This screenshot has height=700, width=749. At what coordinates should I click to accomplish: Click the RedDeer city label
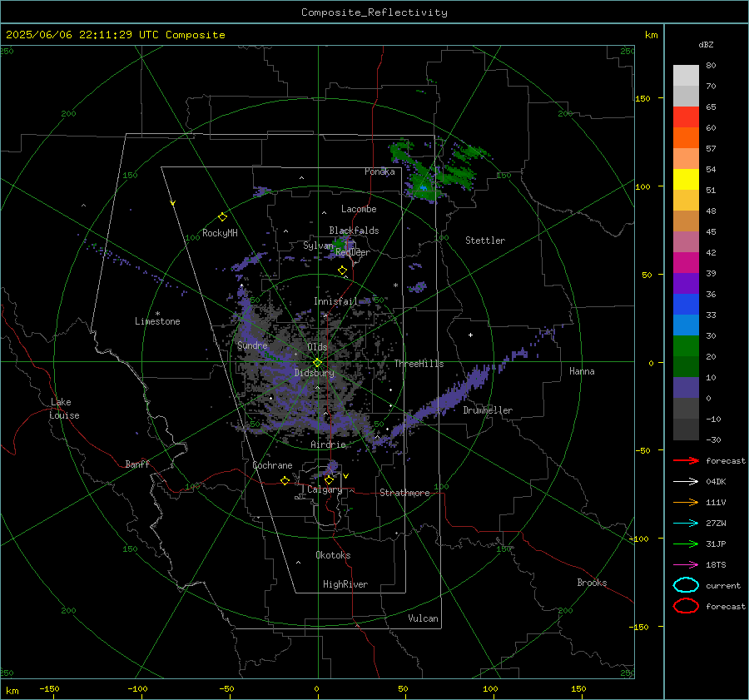click(353, 252)
